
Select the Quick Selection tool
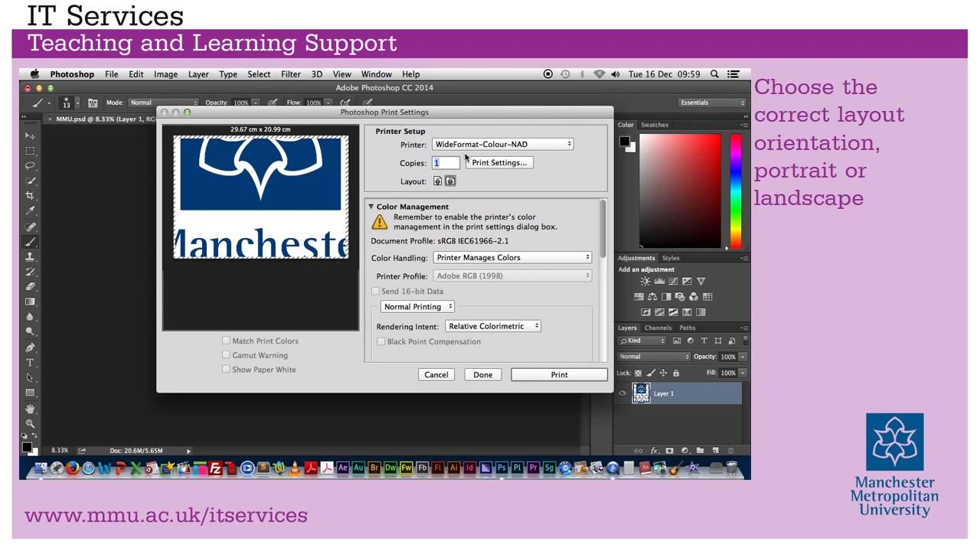[x=31, y=181]
